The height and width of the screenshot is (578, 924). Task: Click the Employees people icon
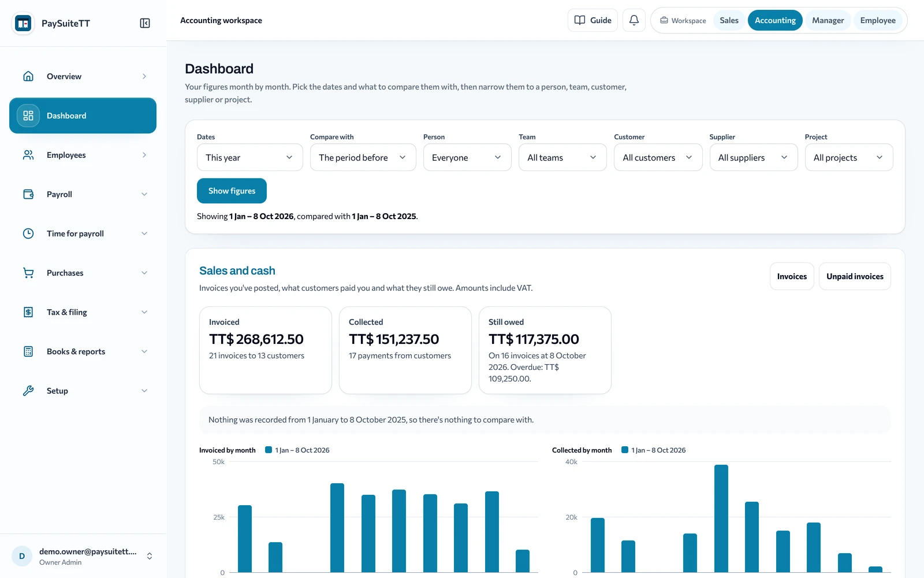tap(28, 155)
